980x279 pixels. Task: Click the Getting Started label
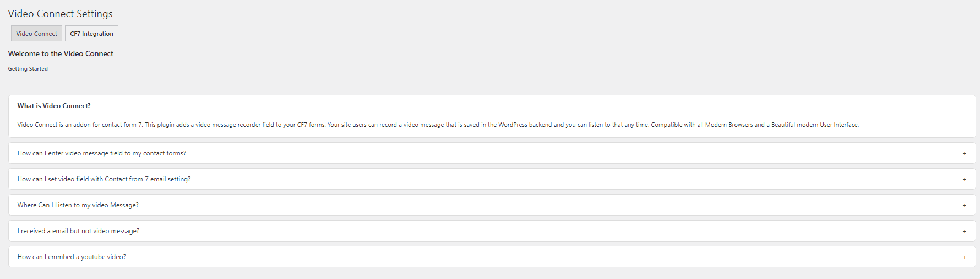pyautogui.click(x=28, y=69)
